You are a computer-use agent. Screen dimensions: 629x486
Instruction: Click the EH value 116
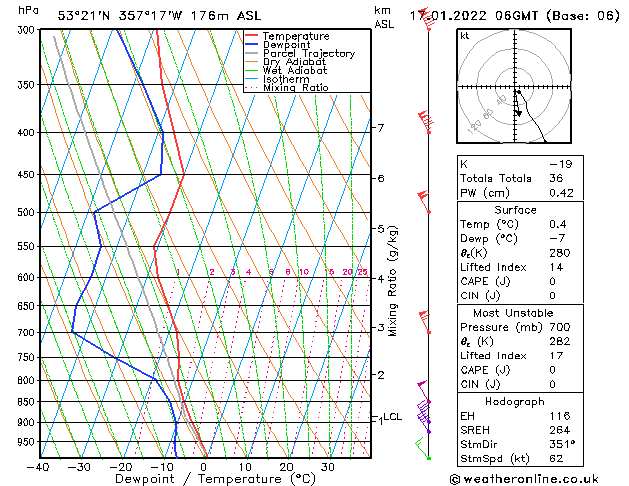pyautogui.click(x=560, y=416)
